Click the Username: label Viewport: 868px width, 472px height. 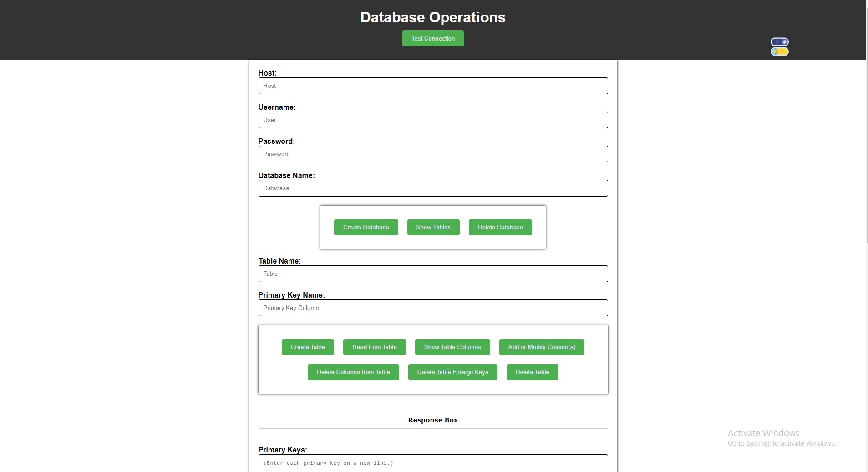tap(277, 107)
